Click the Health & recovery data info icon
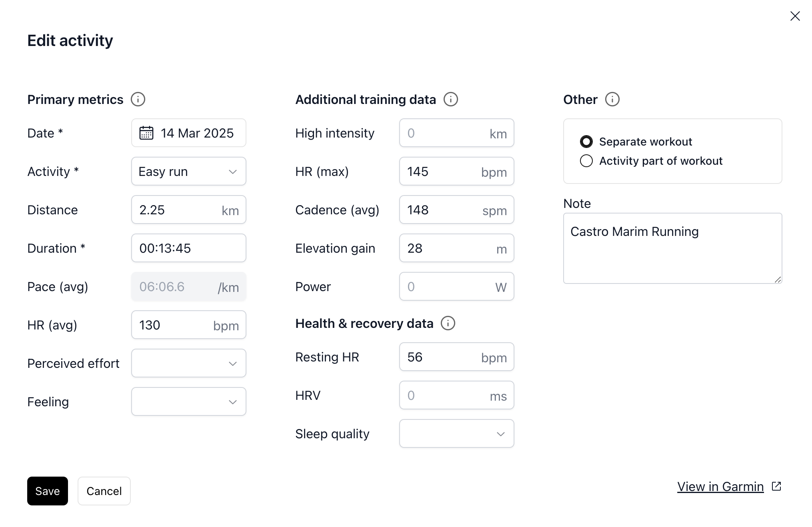 coord(448,323)
